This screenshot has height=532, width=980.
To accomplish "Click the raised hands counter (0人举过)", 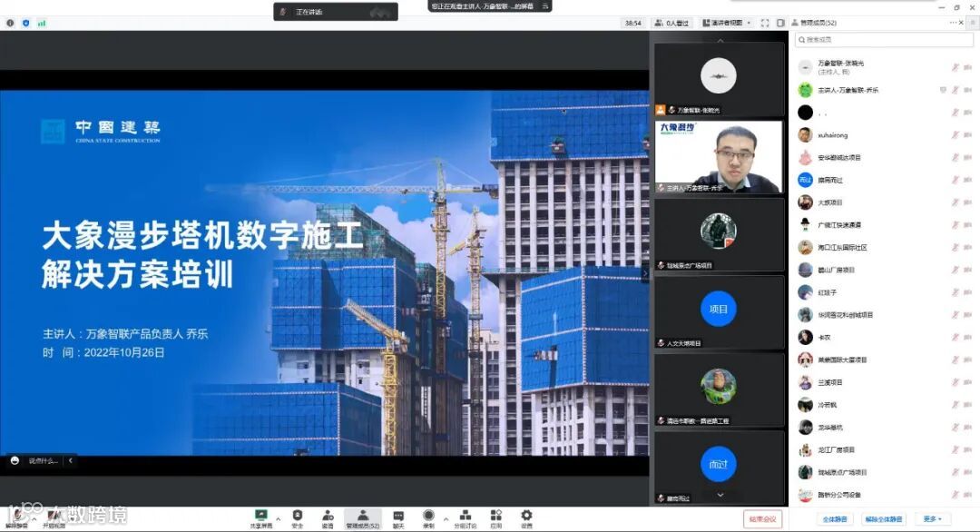I will tap(671, 23).
